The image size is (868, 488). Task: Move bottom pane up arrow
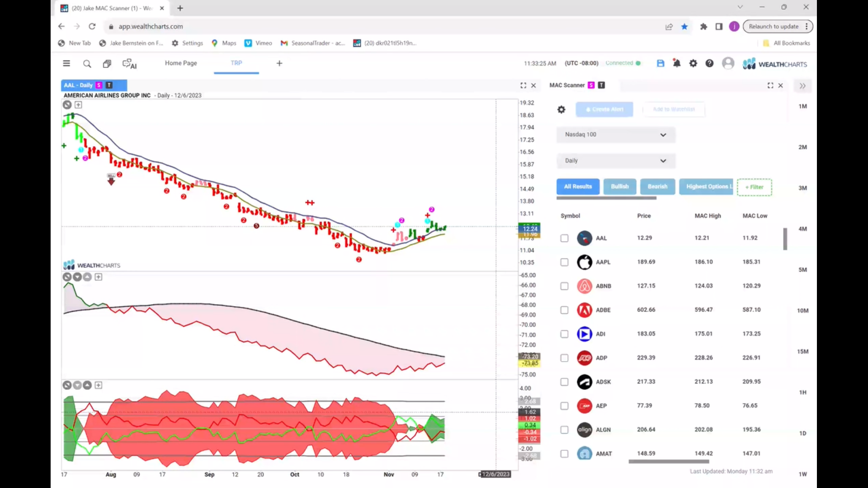click(87, 385)
